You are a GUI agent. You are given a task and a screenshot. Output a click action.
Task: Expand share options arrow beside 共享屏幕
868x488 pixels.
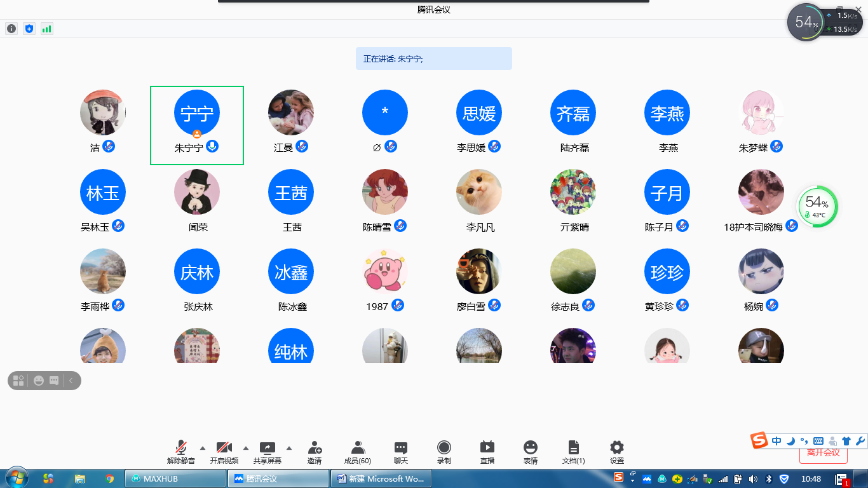[x=289, y=447]
